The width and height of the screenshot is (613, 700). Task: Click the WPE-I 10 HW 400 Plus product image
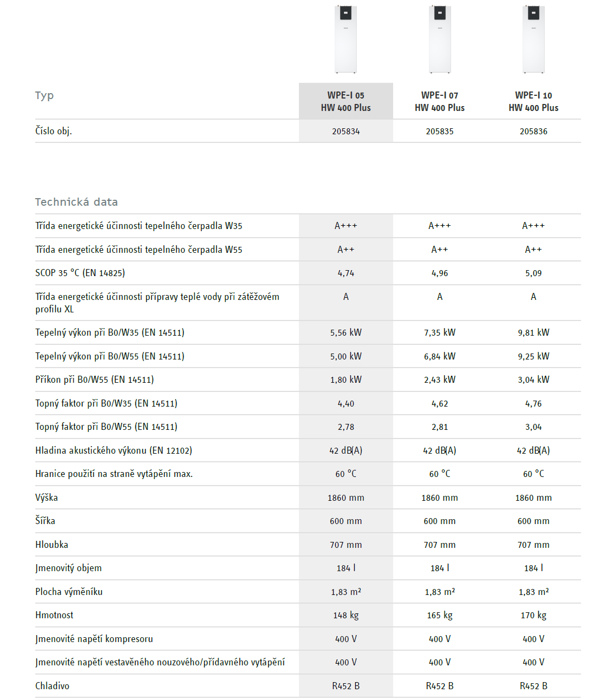click(x=533, y=39)
